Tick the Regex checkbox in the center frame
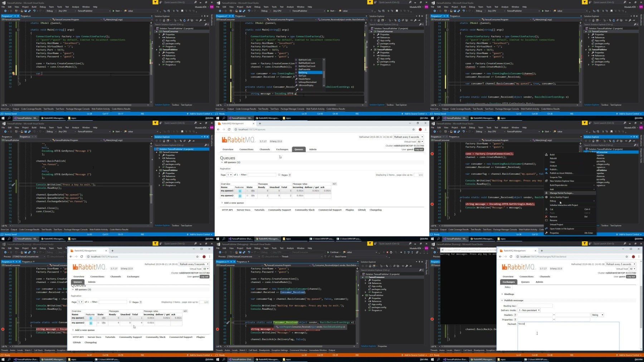 click(279, 175)
